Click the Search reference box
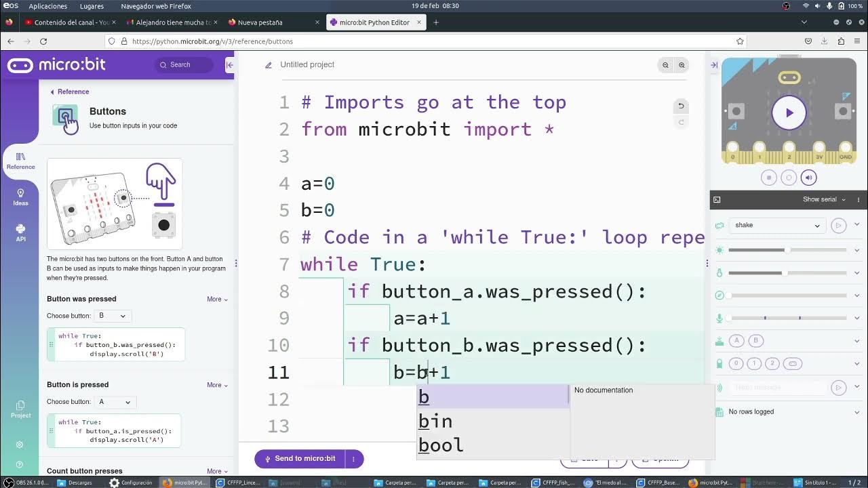The width and height of the screenshot is (868, 488). [x=184, y=64]
